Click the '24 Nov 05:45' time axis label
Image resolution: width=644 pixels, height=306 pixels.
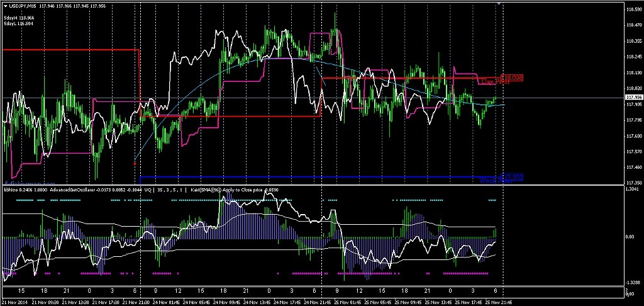pyautogui.click(x=196, y=302)
